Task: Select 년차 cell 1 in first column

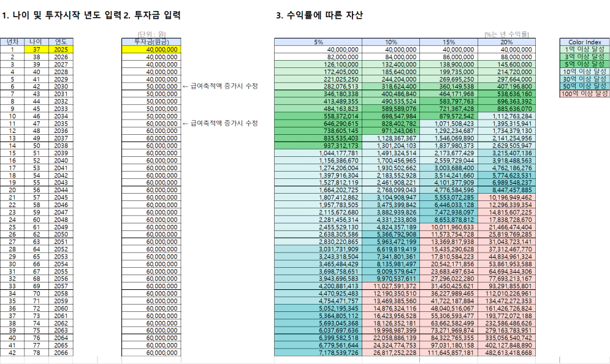Action: [x=12, y=50]
